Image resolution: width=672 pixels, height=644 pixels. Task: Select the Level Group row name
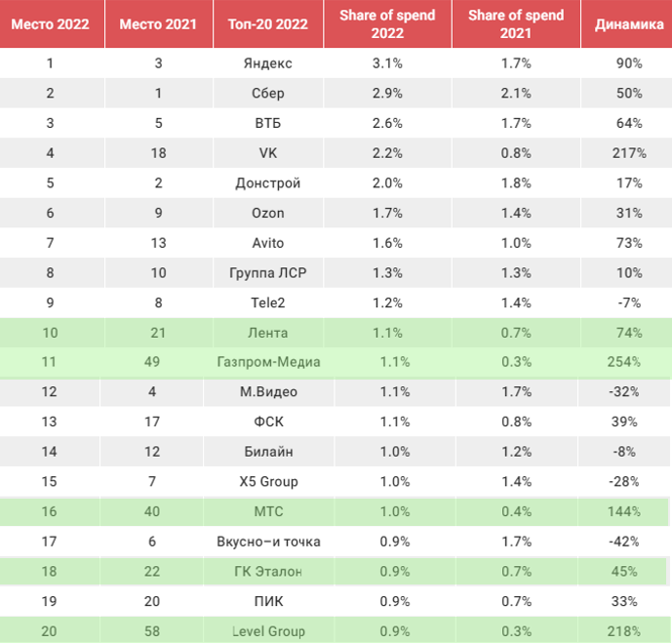coord(269,631)
